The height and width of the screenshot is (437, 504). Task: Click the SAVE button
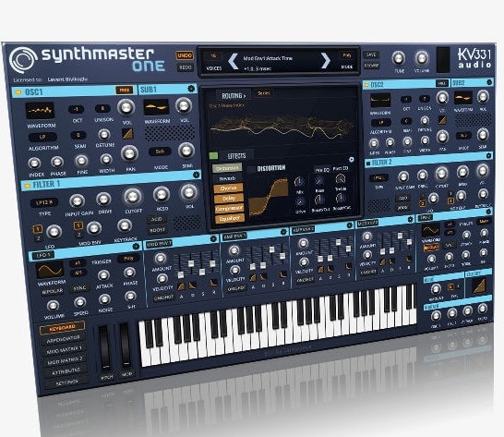tap(371, 55)
